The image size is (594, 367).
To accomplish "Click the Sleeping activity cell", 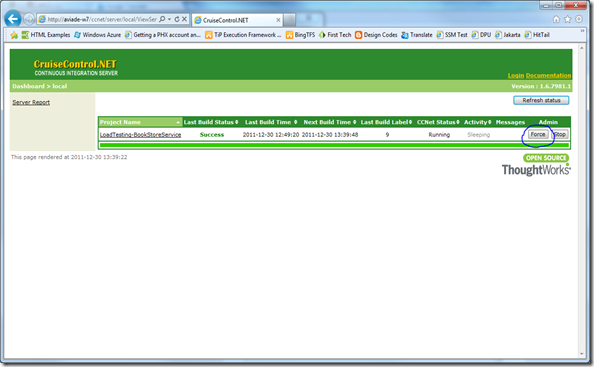I will tap(478, 135).
